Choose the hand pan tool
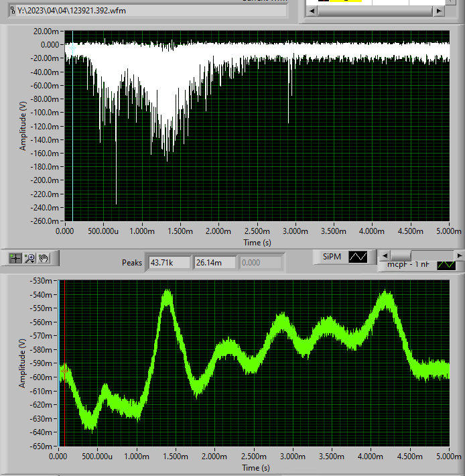Viewport: 465px width, 476px height. 44,258
